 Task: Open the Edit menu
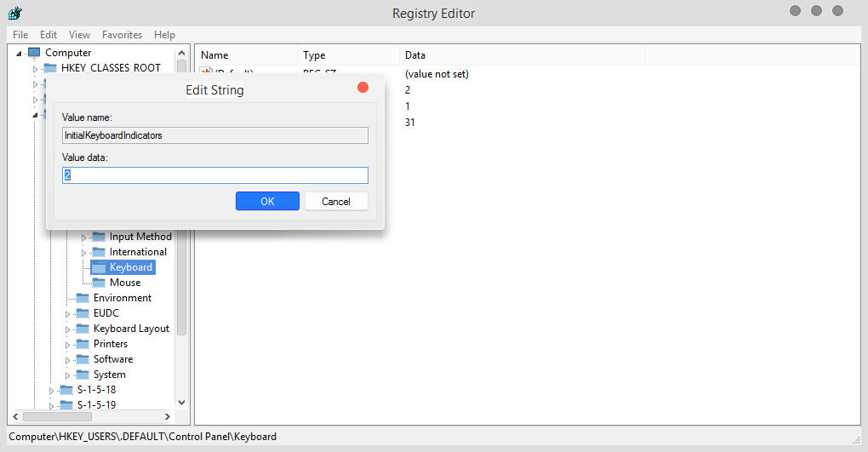[x=49, y=34]
